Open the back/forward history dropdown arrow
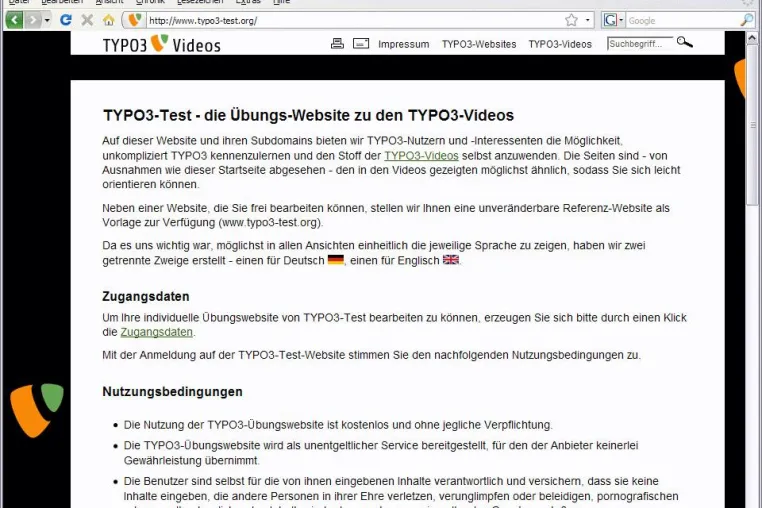762x508 pixels. [47, 20]
